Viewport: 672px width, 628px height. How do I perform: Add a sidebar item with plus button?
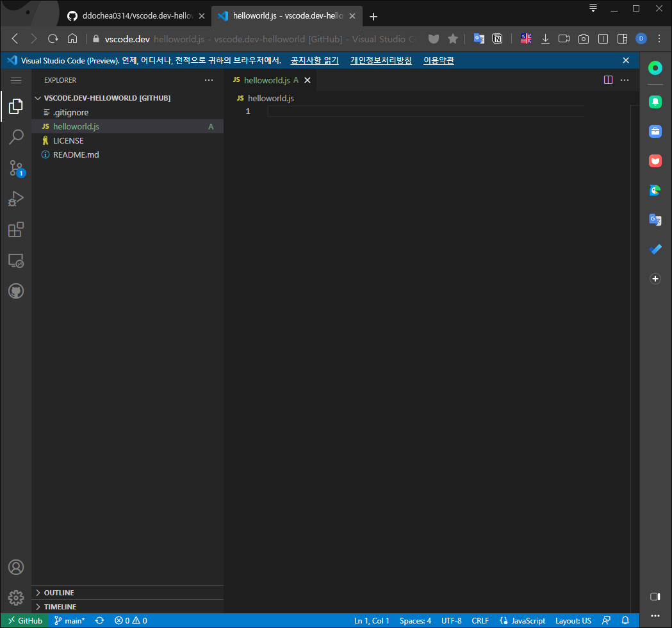[655, 279]
